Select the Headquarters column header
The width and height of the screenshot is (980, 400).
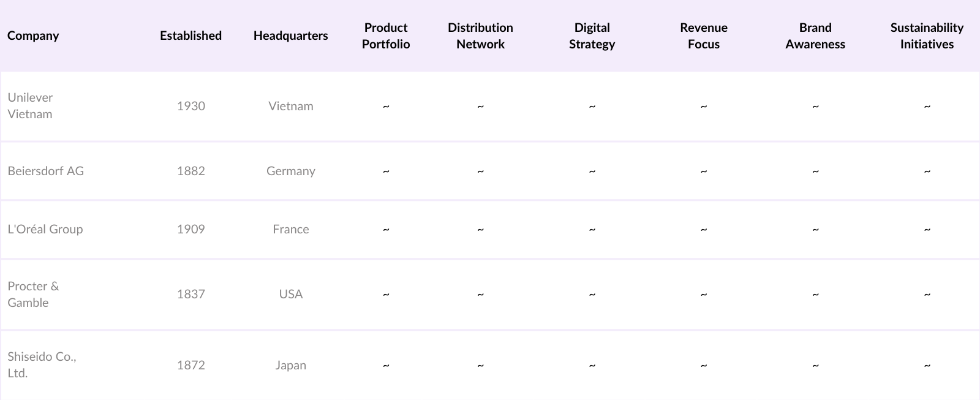290,36
